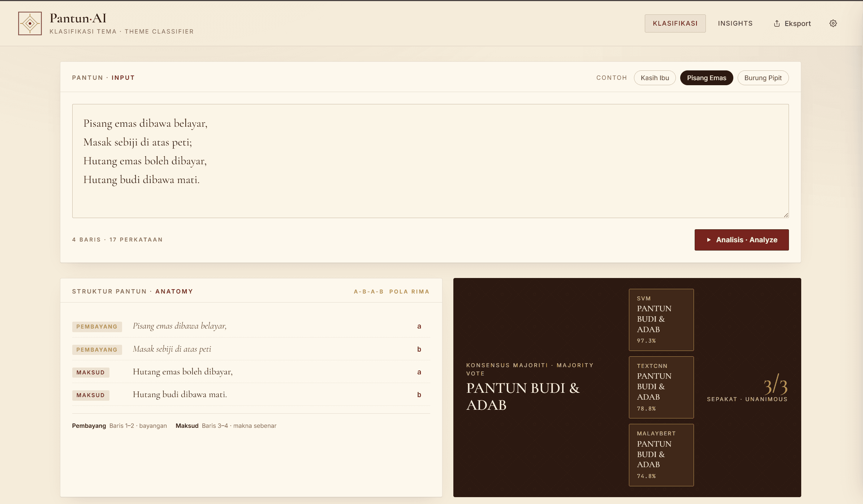The image size is (863, 504).
Task: Load the Burung Pipit example pantun
Action: (x=763, y=78)
